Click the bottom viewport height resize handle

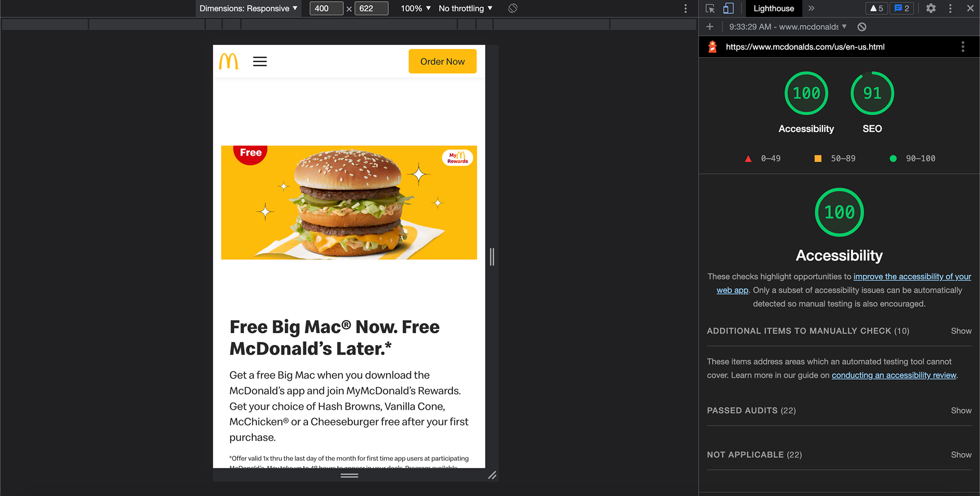[x=349, y=476]
